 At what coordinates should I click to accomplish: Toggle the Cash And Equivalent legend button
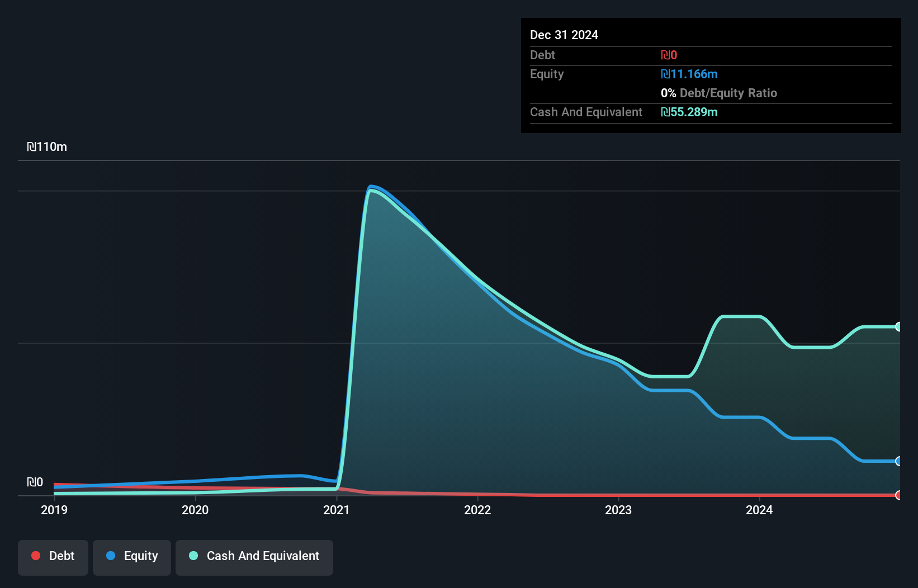254,557
